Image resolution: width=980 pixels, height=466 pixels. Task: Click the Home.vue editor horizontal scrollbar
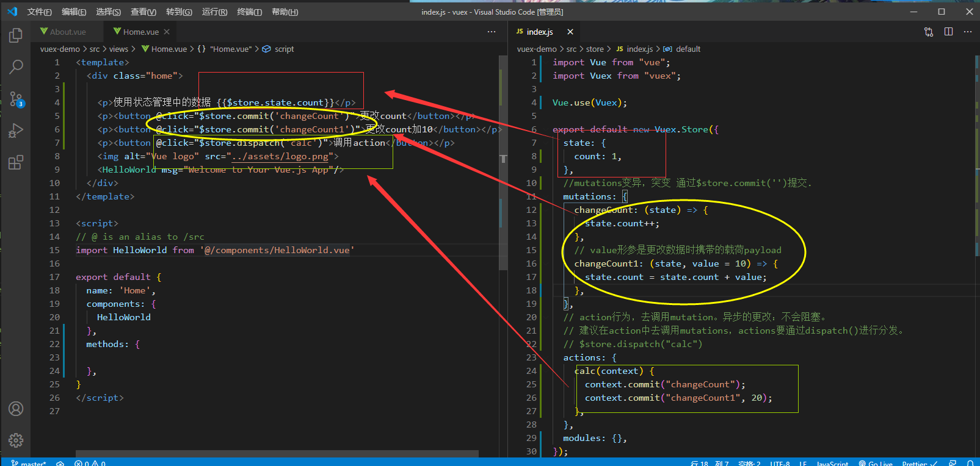(x=277, y=454)
